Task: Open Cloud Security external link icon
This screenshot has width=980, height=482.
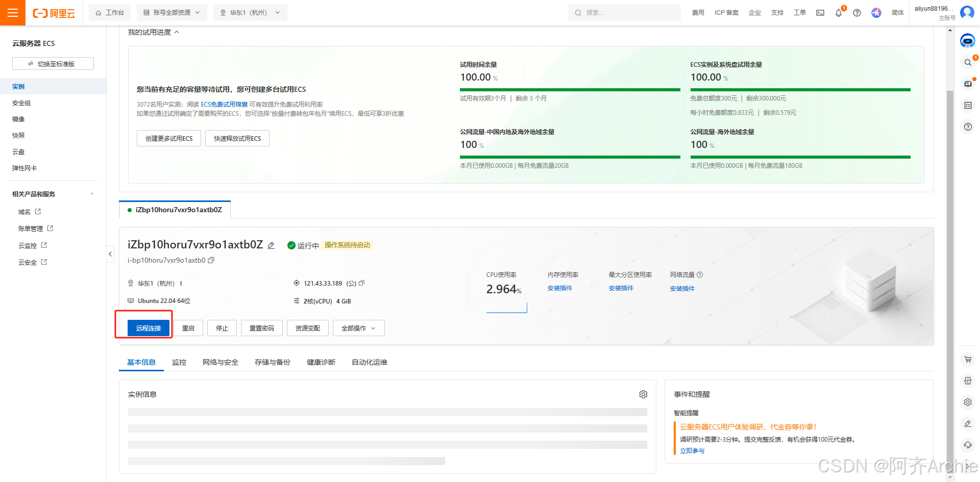Action: 44,262
